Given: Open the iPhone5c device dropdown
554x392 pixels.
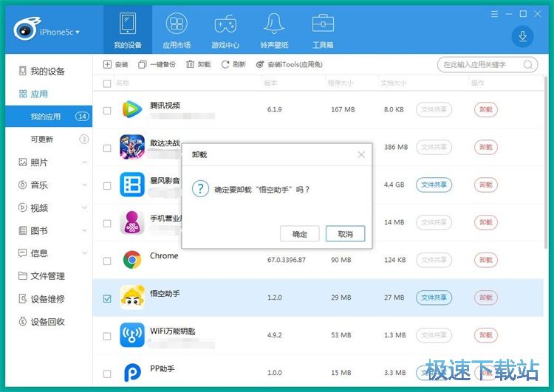Looking at the screenshot, I should click(x=60, y=32).
